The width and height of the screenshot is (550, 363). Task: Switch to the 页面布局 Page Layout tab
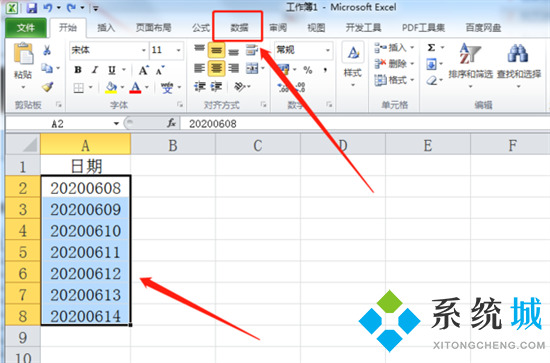[154, 27]
